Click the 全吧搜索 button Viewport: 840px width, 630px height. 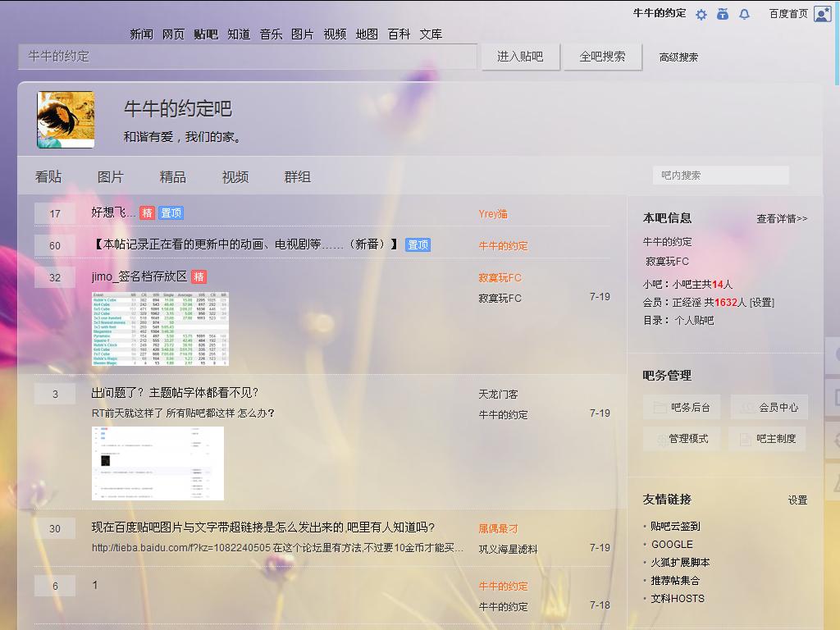coord(603,57)
